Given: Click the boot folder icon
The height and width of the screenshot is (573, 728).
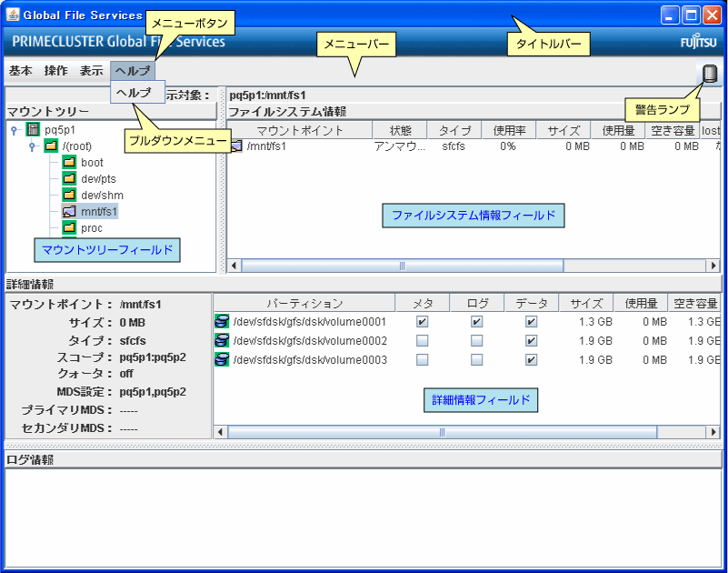Looking at the screenshot, I should [69, 162].
